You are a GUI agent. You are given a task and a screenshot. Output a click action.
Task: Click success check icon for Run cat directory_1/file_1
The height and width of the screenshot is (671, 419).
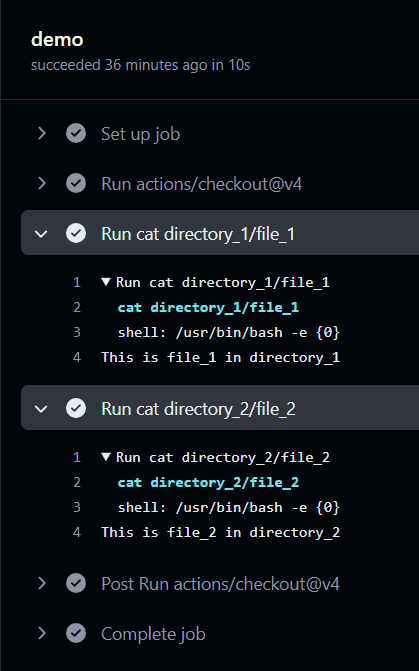tap(76, 234)
